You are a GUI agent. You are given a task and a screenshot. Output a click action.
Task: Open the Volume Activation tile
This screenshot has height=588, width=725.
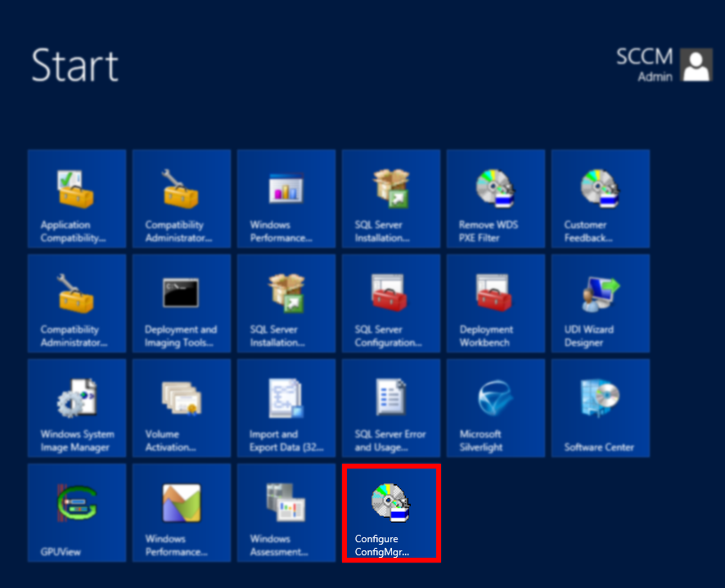tap(182, 407)
